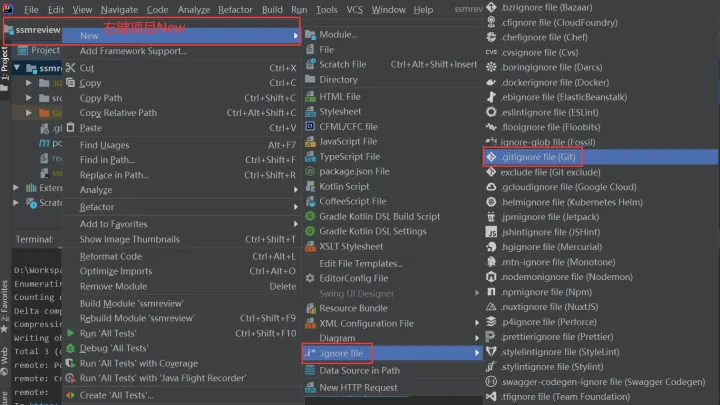The image size is (720, 405).
Task: Click the Scratch File icon
Action: (310, 64)
